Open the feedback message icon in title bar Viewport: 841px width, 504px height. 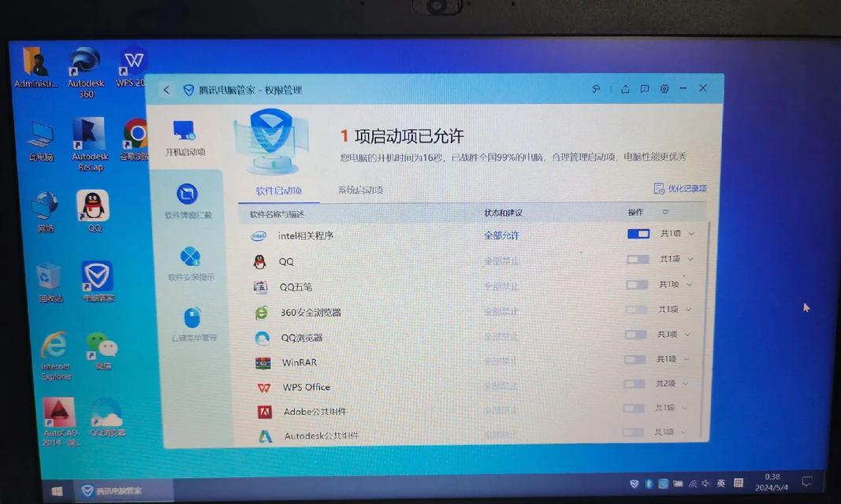coord(645,89)
